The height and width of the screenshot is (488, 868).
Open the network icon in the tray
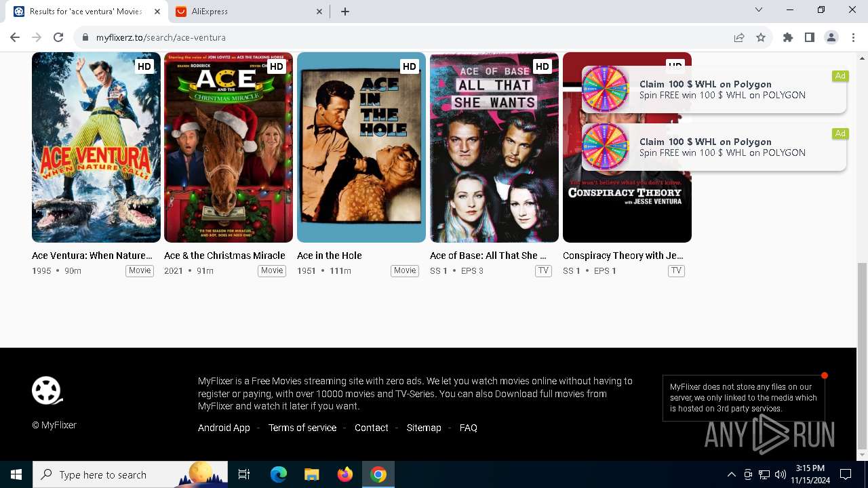pyautogui.click(x=764, y=474)
